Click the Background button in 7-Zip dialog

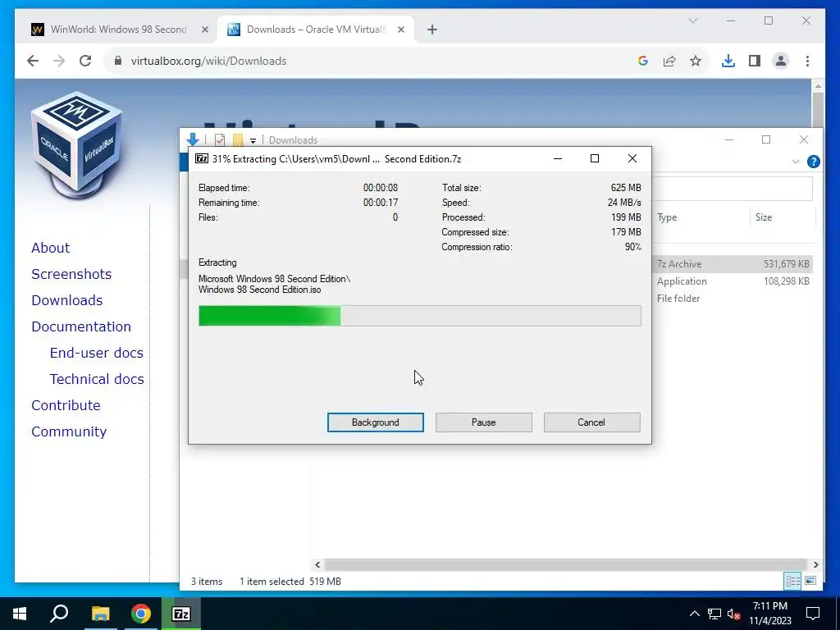click(x=375, y=422)
